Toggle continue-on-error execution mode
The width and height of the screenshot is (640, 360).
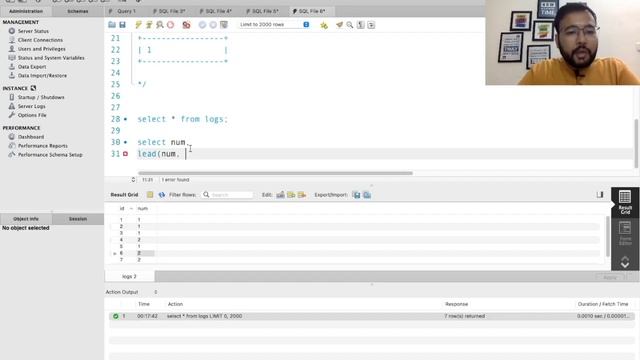click(186, 25)
